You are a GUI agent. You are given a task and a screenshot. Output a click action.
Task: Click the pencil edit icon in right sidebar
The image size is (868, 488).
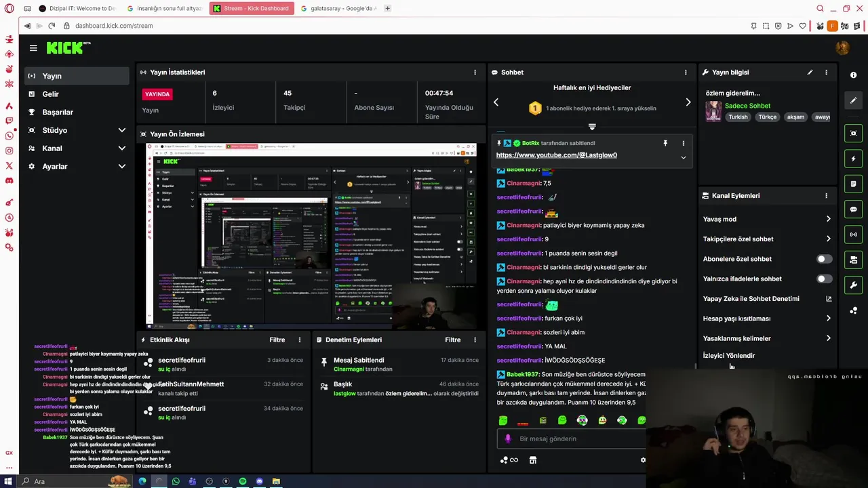point(853,100)
